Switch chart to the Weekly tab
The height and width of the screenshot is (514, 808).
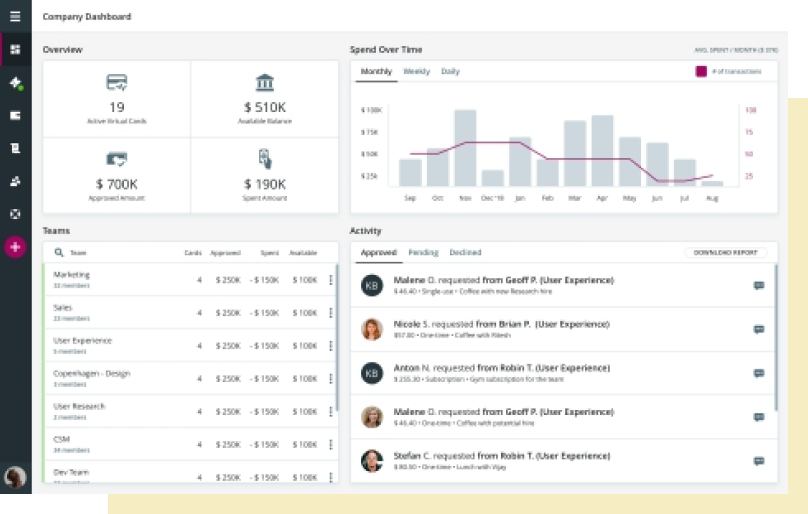pos(416,71)
